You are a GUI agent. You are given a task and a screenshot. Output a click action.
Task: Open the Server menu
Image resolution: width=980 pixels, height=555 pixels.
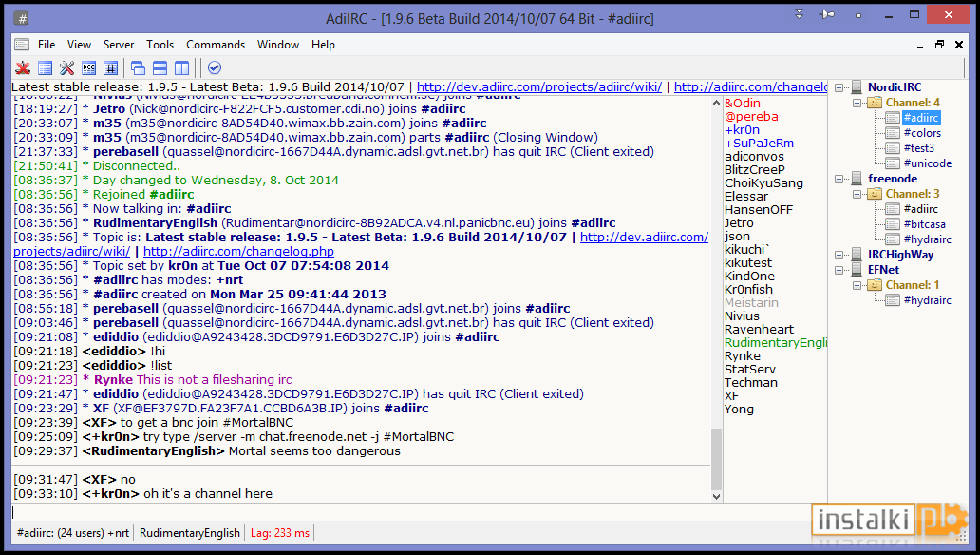[x=119, y=45]
